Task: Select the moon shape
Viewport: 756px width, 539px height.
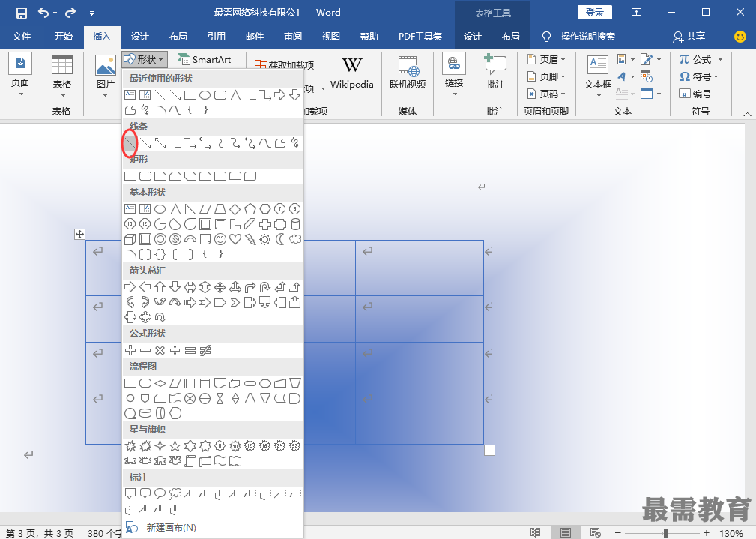Action: click(279, 239)
